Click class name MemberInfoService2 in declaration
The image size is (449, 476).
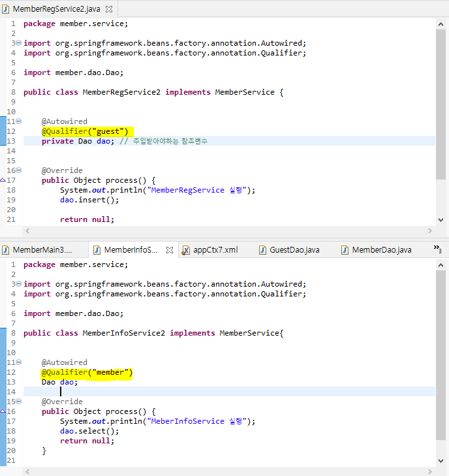[x=124, y=333]
